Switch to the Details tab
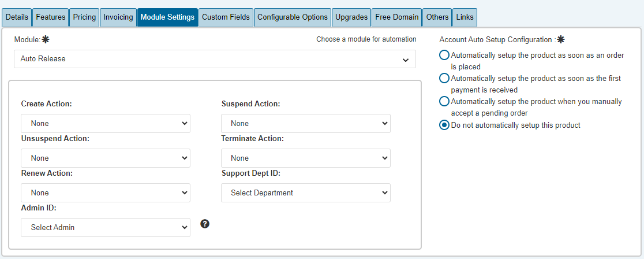 17,17
